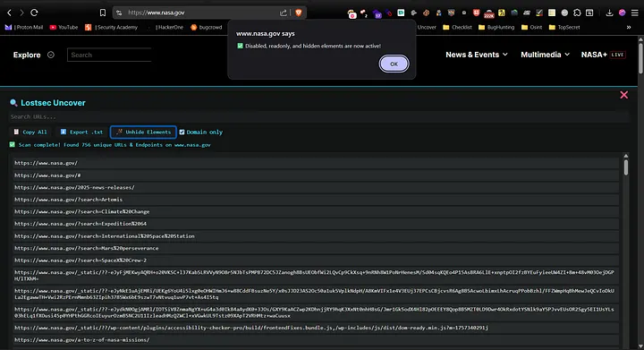Click the Unhide Elements button
The image size is (644, 350).
click(x=143, y=132)
